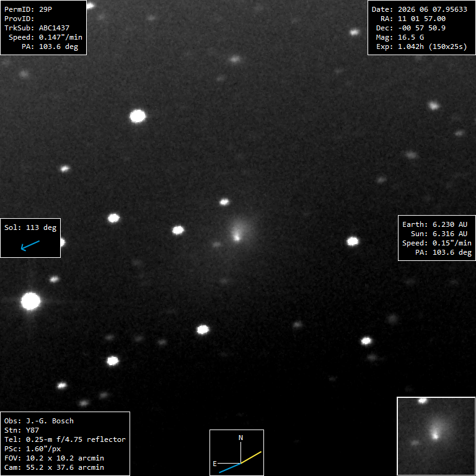Image resolution: width=476 pixels, height=476 pixels.
Task: Click the "RA: 11 01 57.00" text
Action: click(x=413, y=19)
